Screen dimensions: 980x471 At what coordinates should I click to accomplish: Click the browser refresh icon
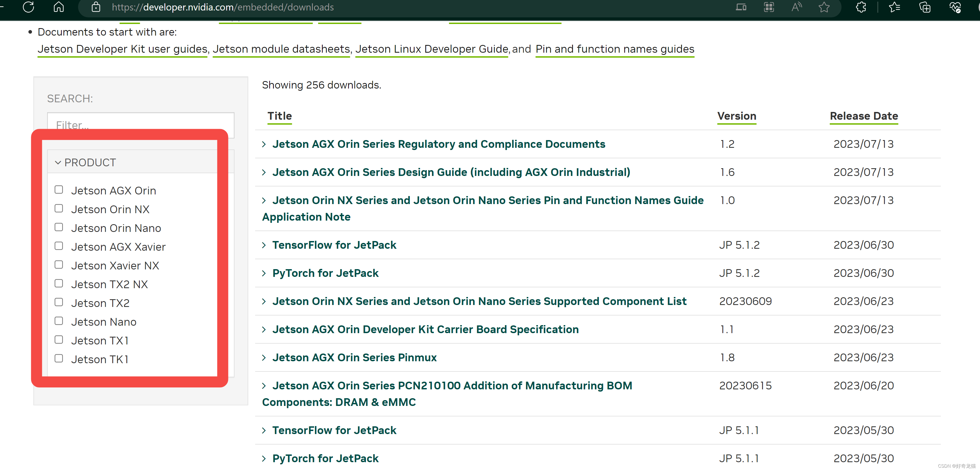[x=28, y=7]
